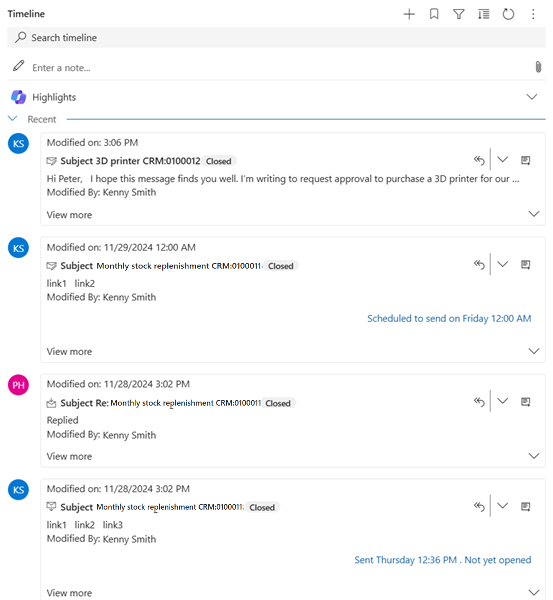Viewport: 553px width, 600px height.
Task: Collapse the Recent section chevron
Action: [x=13, y=119]
